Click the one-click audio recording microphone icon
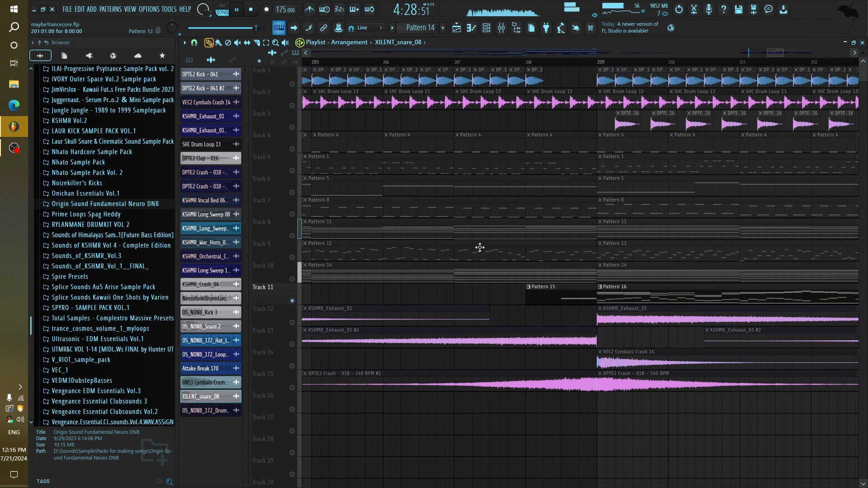This screenshot has height=488, width=868. (x=709, y=9)
